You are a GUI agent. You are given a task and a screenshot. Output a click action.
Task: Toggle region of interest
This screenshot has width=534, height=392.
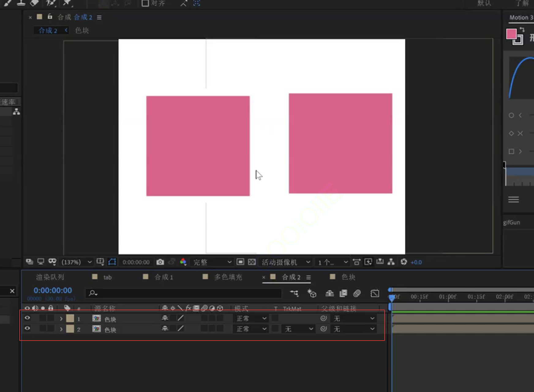(x=240, y=262)
